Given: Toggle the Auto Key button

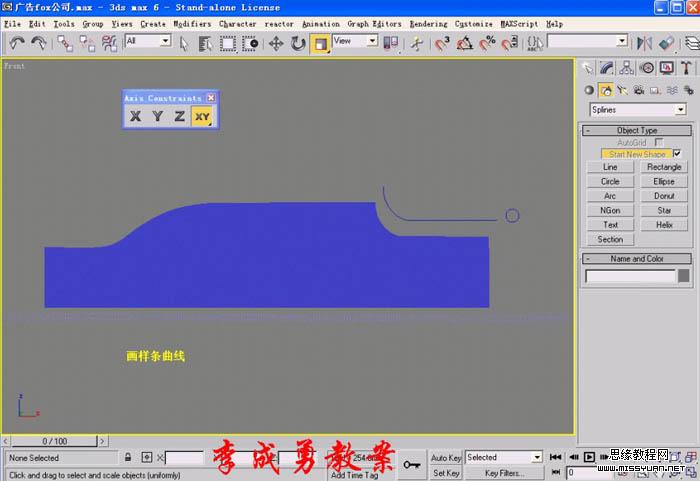Looking at the screenshot, I should [446, 458].
